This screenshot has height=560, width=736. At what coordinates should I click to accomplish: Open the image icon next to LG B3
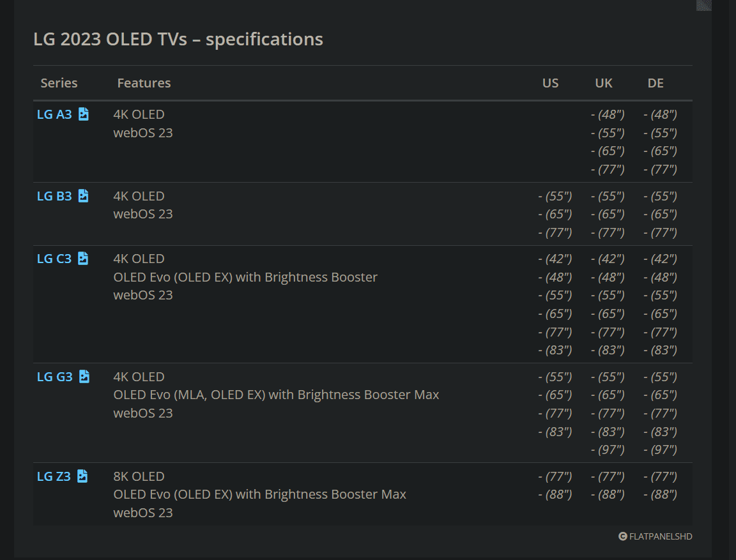point(84,195)
